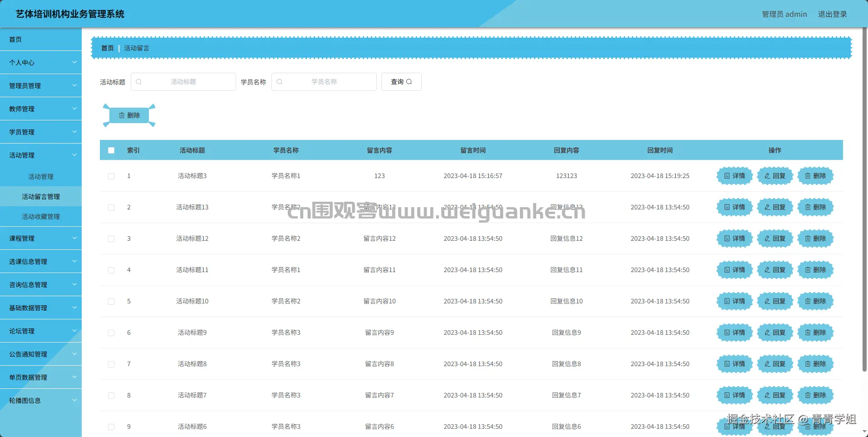Viewport: 868px width, 437px height.
Task: Open 活动收藏管理 in the sidebar
Action: click(41, 217)
